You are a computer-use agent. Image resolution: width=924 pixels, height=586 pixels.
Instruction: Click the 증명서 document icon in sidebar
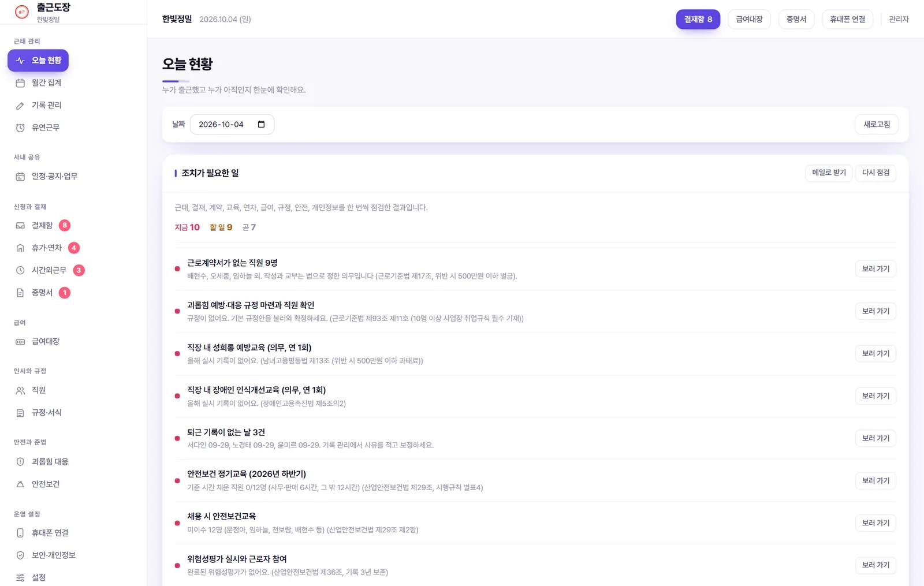point(20,293)
